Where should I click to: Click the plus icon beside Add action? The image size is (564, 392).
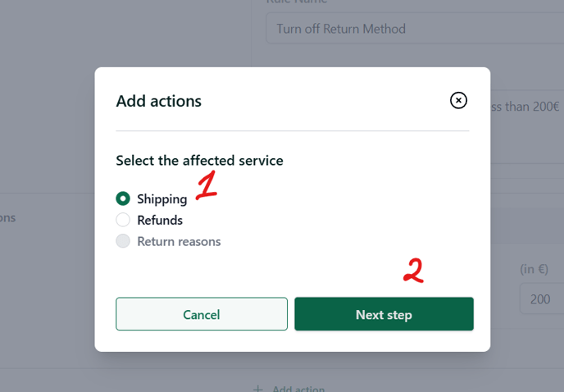(x=257, y=389)
